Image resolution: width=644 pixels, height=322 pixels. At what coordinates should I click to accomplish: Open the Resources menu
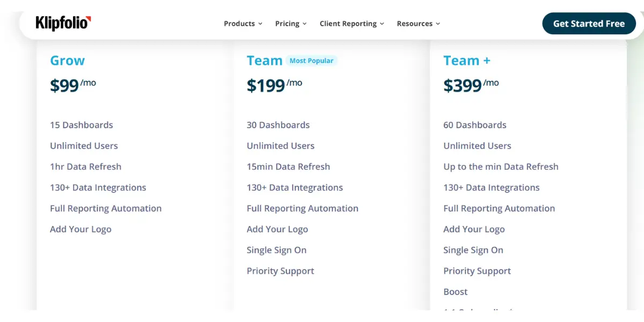coord(419,24)
